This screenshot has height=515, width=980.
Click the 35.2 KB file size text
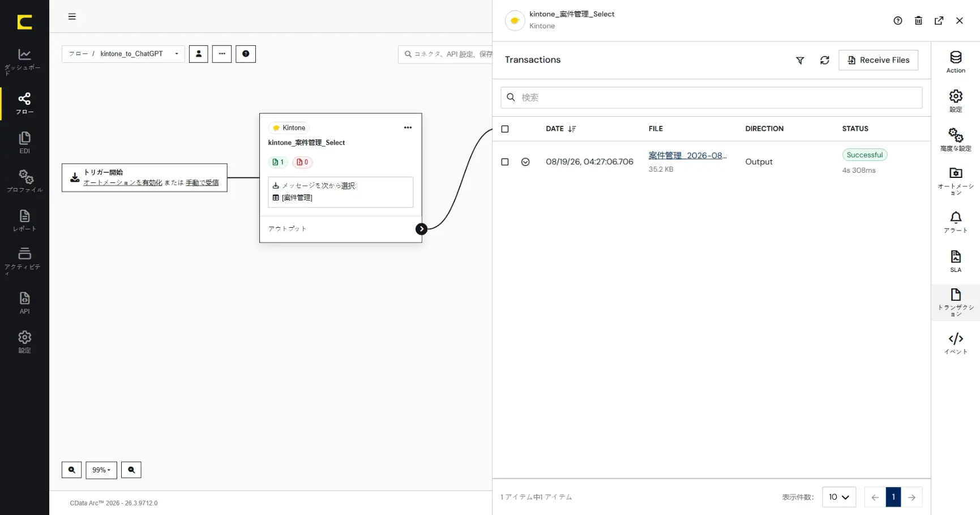(661, 169)
